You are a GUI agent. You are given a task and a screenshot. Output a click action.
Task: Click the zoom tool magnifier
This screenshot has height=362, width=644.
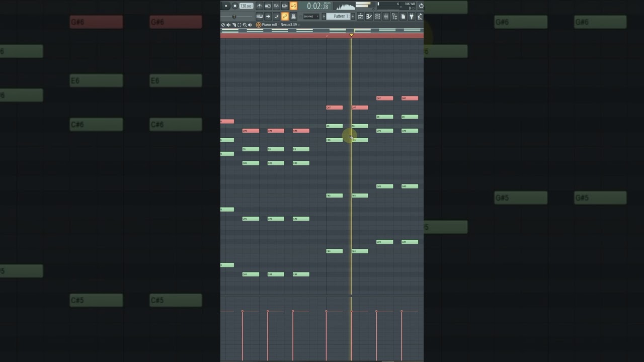[x=245, y=25]
